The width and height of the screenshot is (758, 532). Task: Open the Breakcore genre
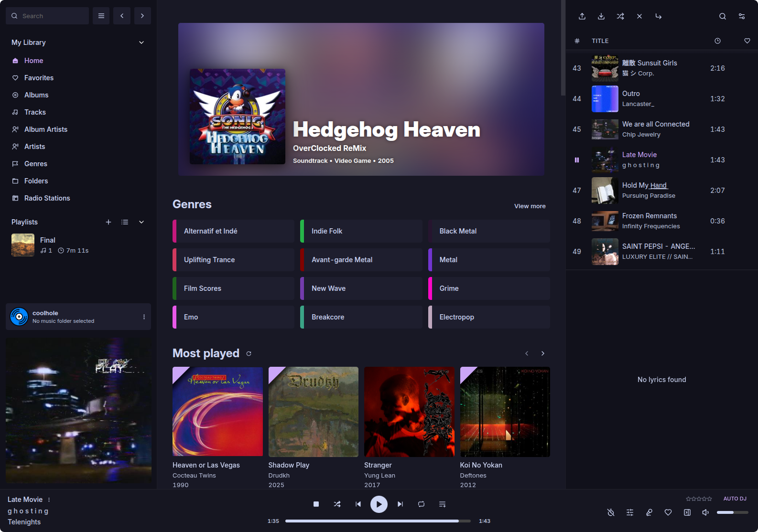361,317
